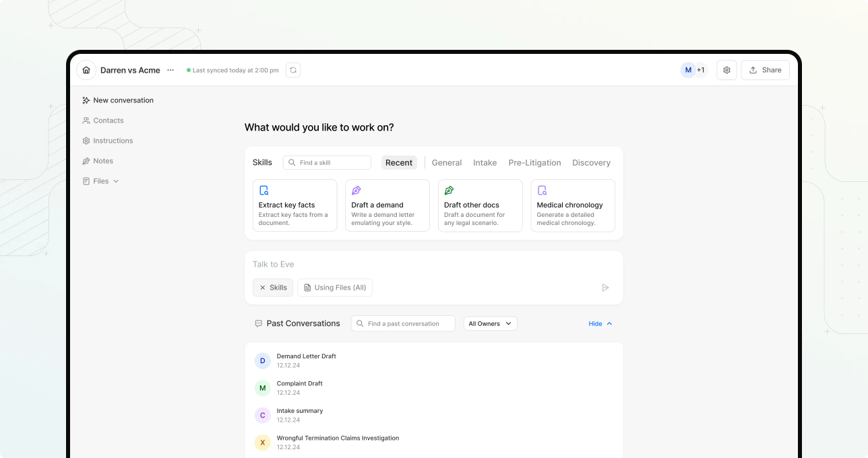Open the All Owners dropdown

pyautogui.click(x=490, y=323)
